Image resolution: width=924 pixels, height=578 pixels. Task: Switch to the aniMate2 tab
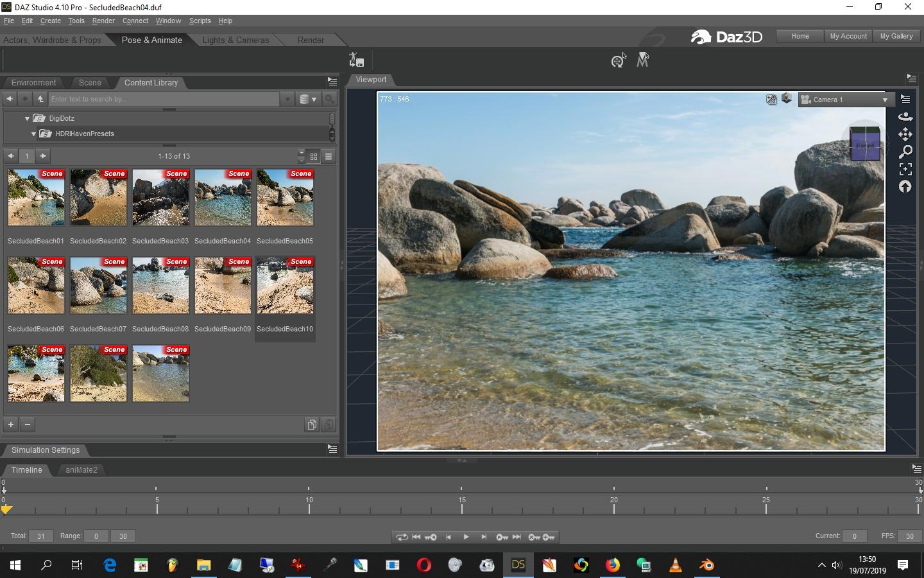pyautogui.click(x=81, y=469)
